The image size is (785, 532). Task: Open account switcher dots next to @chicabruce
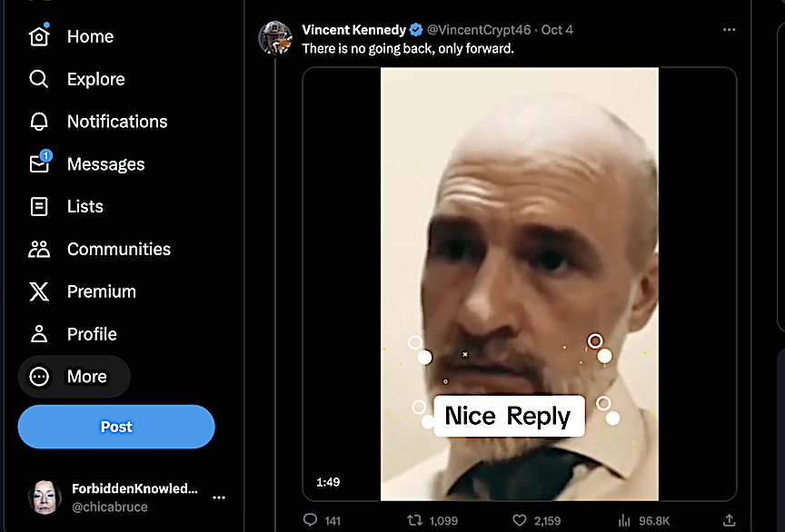point(219,498)
